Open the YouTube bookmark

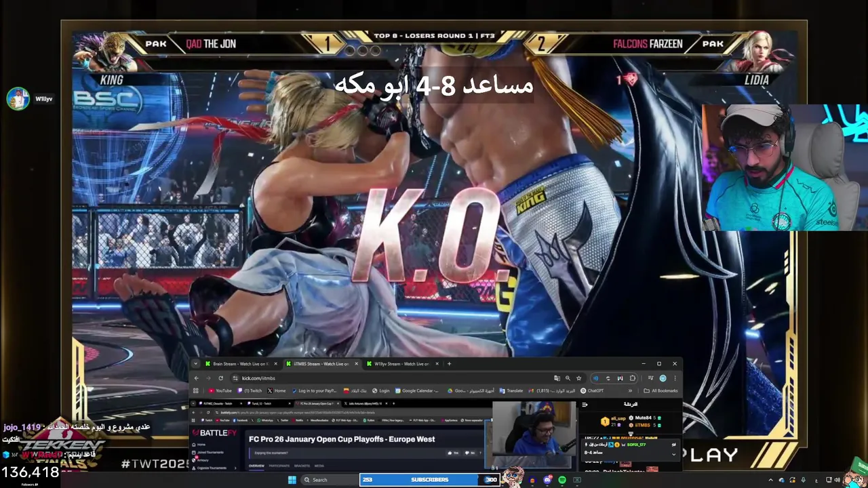coord(220,390)
